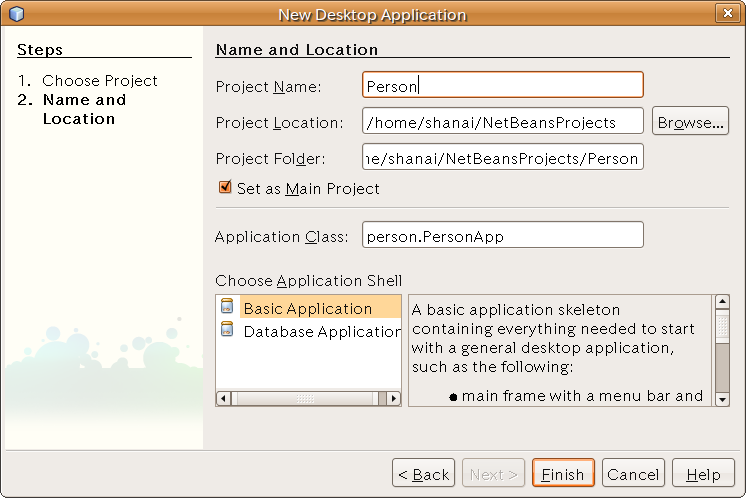
Task: Click the Project Location path field
Action: pos(502,122)
